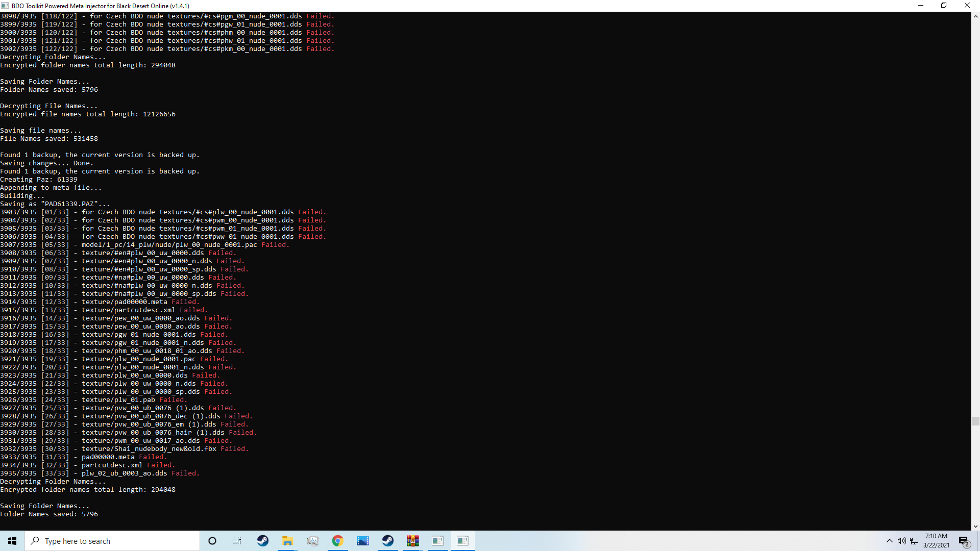Screen dimensions: 980x551
Task: Click the console scrollbar up arrow
Action: point(975,16)
